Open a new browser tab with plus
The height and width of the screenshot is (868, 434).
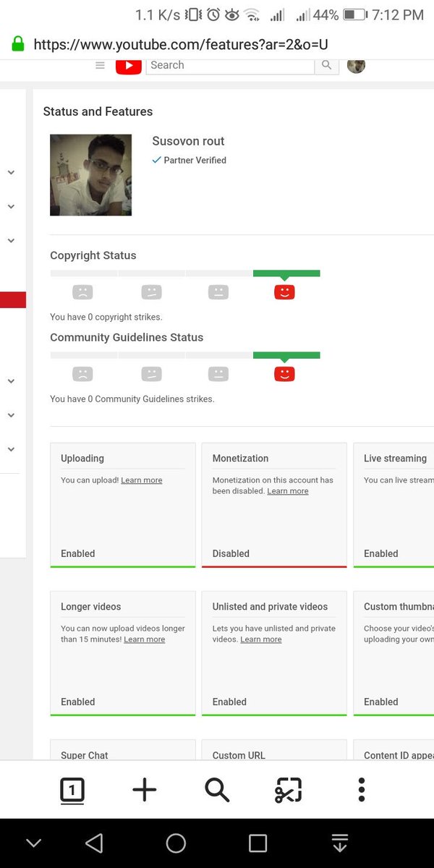(x=145, y=790)
